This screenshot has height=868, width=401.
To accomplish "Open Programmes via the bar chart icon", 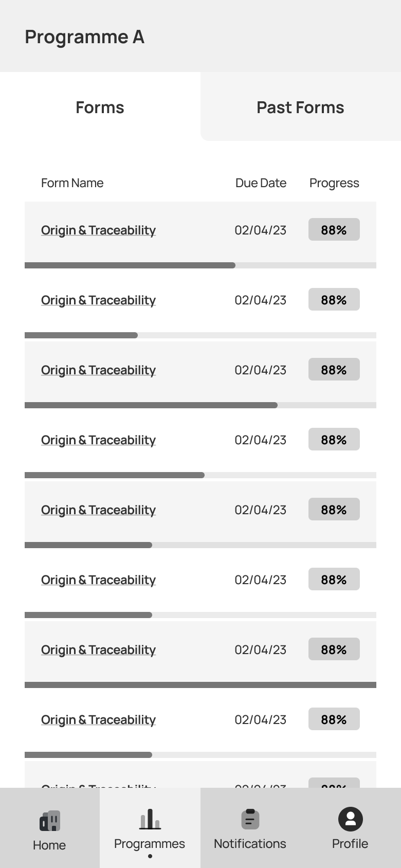I will tap(150, 819).
